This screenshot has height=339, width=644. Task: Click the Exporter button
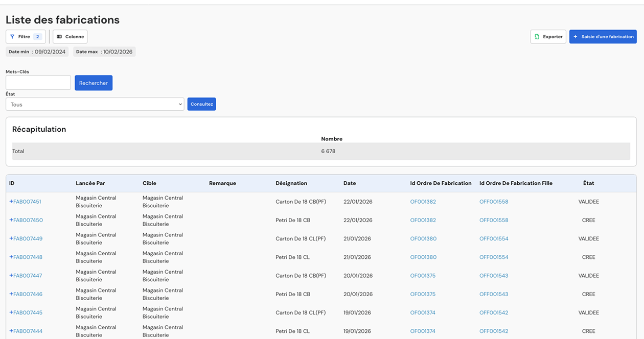tap(548, 37)
